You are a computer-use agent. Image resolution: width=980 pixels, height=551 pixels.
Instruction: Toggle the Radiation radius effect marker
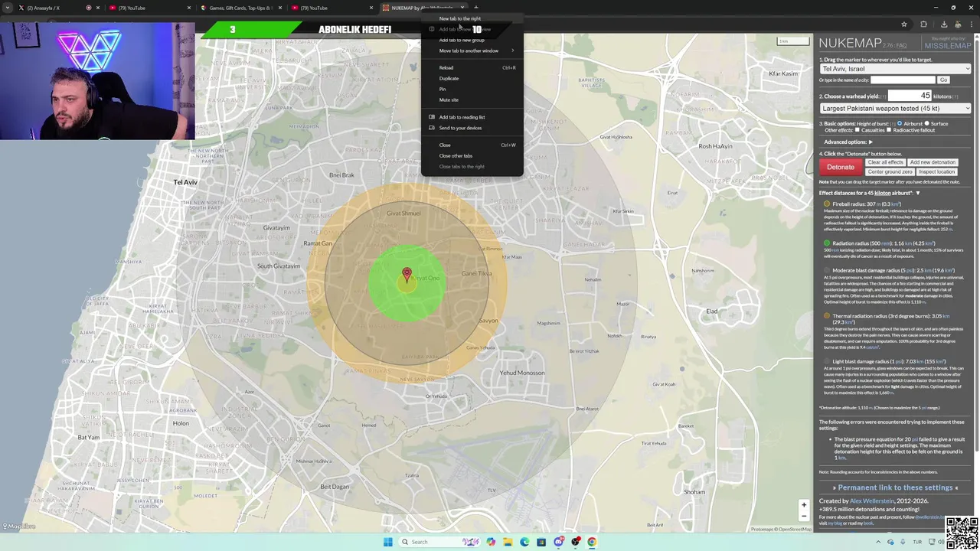coord(827,243)
